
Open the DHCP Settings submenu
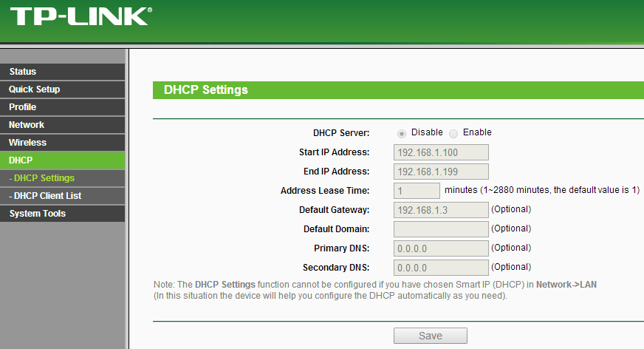(x=63, y=178)
